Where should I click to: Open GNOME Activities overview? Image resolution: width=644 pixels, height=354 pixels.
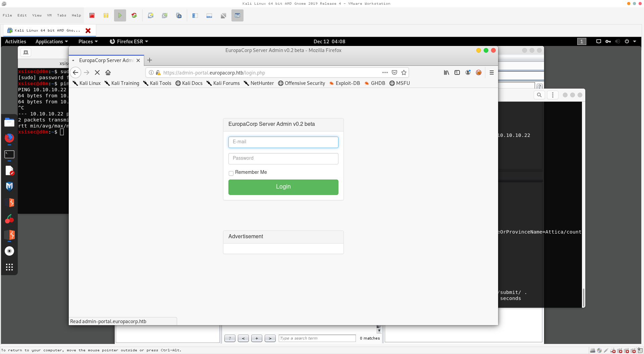pyautogui.click(x=15, y=42)
